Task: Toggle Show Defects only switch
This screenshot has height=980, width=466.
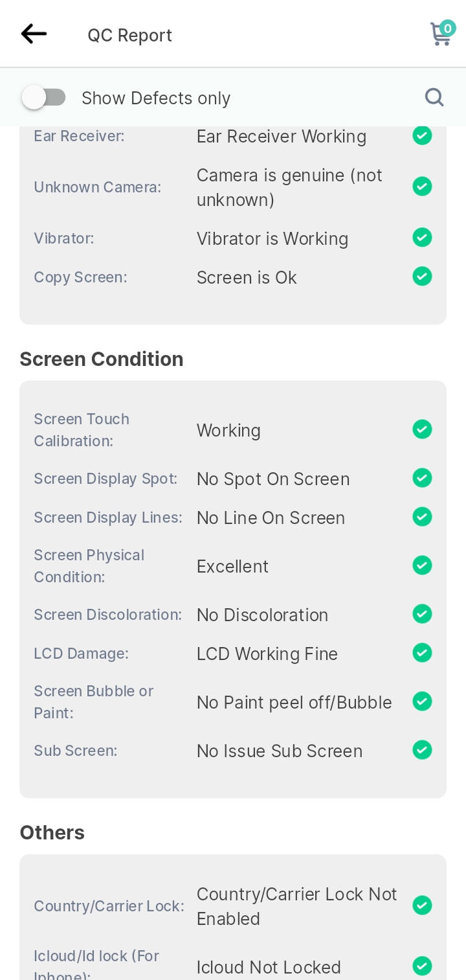Action: pyautogui.click(x=44, y=98)
